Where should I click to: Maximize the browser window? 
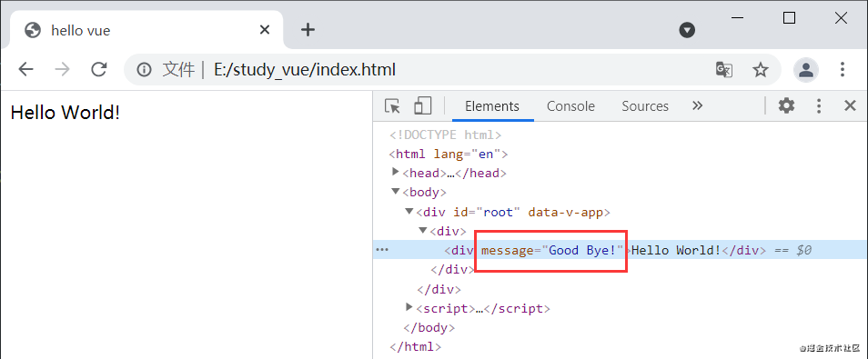click(x=790, y=18)
